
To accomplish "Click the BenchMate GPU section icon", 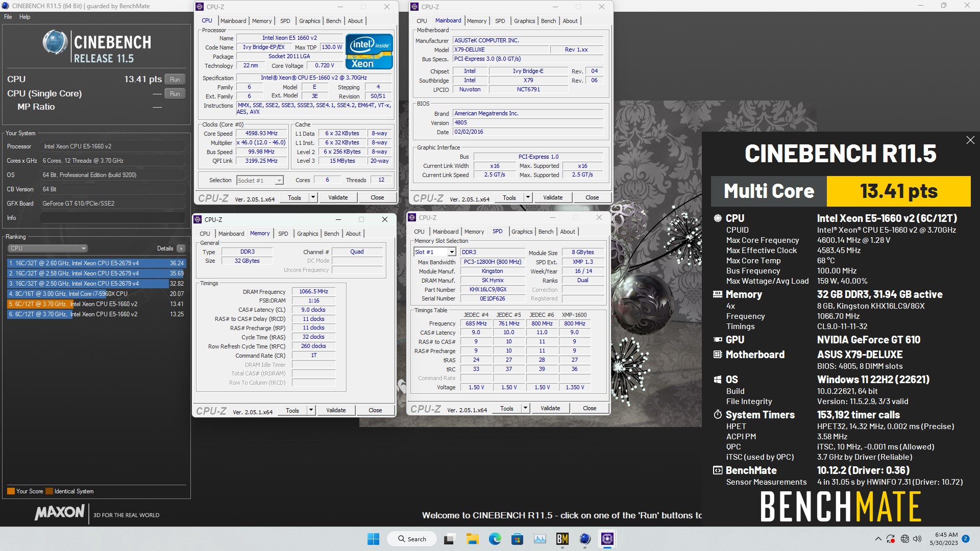I will pyautogui.click(x=718, y=340).
